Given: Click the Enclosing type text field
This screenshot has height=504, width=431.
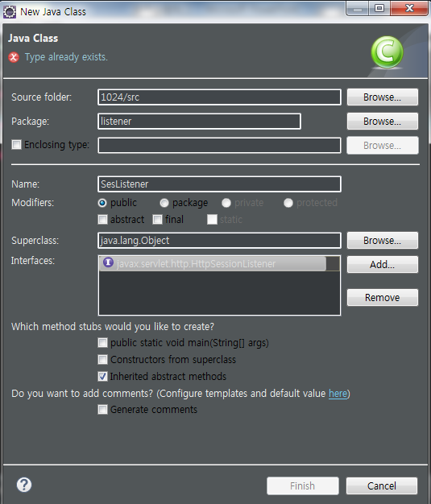Looking at the screenshot, I should coord(219,145).
